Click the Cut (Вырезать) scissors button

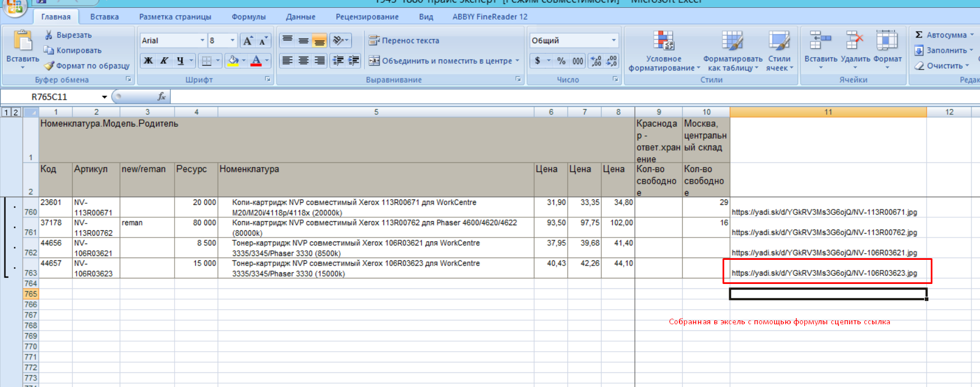(x=68, y=35)
